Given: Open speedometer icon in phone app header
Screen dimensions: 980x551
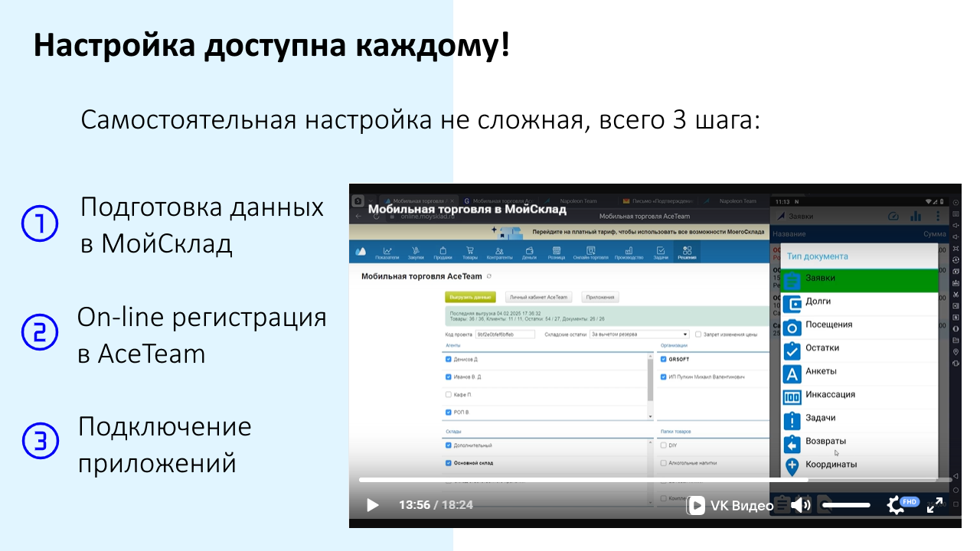Looking at the screenshot, I should [893, 217].
